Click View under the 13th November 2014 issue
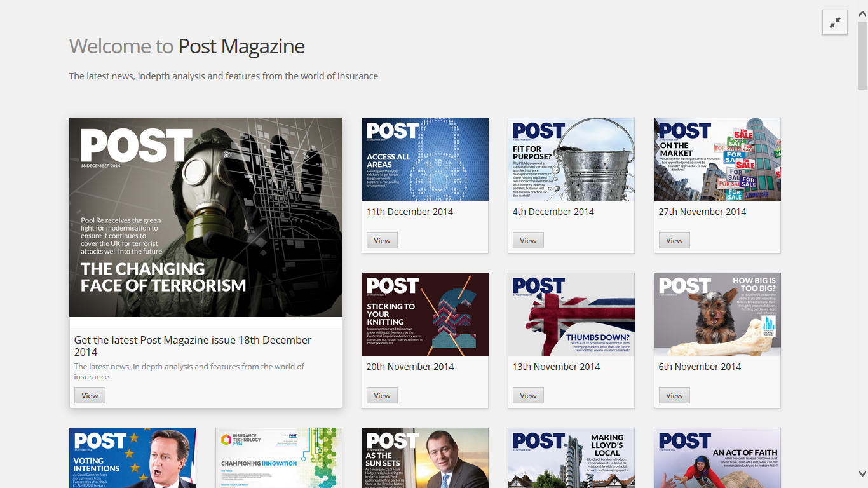 click(527, 395)
